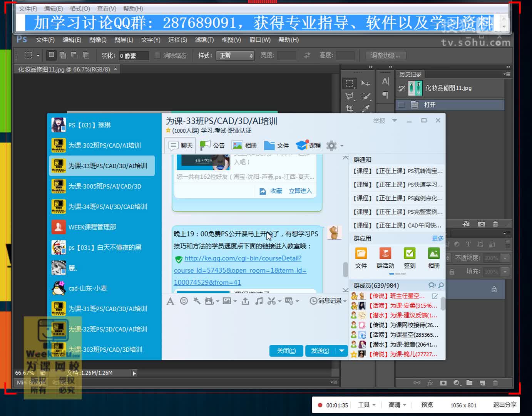This screenshot has height=416, width=532.
Task: Select subtract from selection mode button
Action: pyautogui.click(x=74, y=55)
